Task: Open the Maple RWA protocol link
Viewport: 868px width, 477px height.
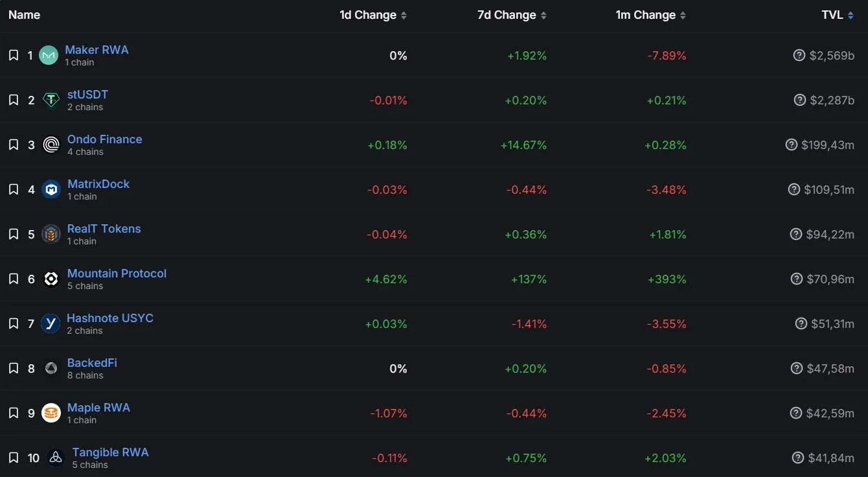Action: coord(98,408)
